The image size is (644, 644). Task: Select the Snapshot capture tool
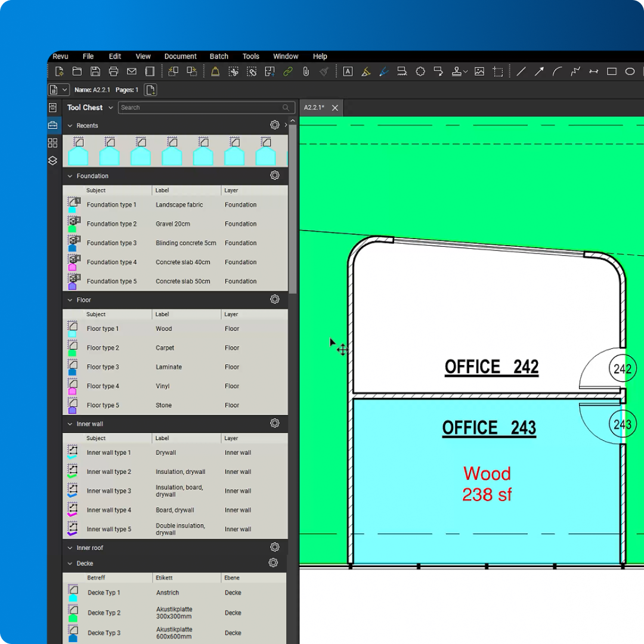[x=499, y=71]
